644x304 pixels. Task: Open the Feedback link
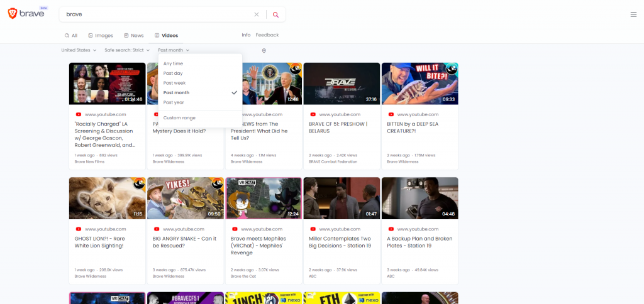[x=267, y=35]
